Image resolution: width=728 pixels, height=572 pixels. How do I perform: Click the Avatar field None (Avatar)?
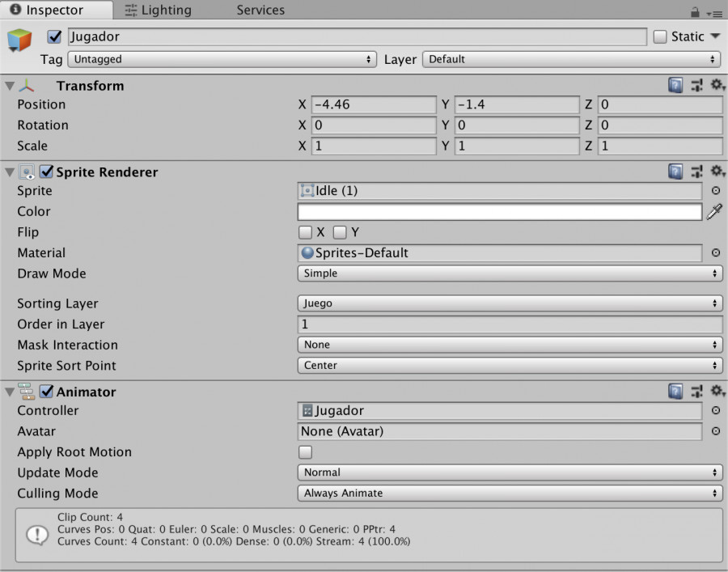click(500, 431)
